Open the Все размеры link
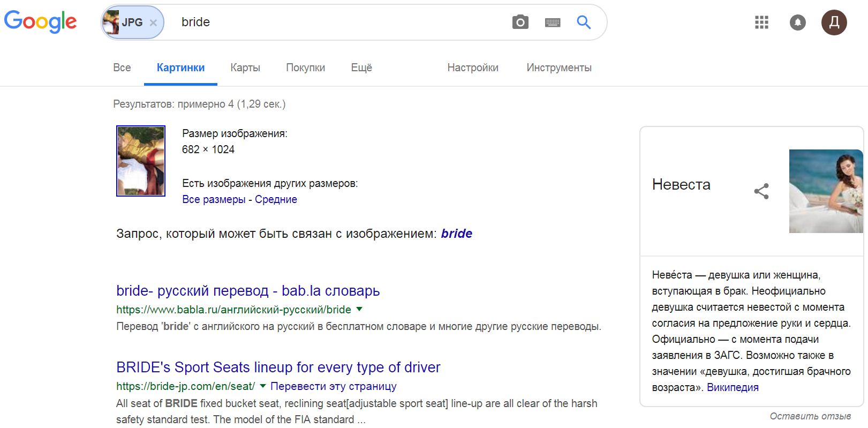 tap(214, 199)
